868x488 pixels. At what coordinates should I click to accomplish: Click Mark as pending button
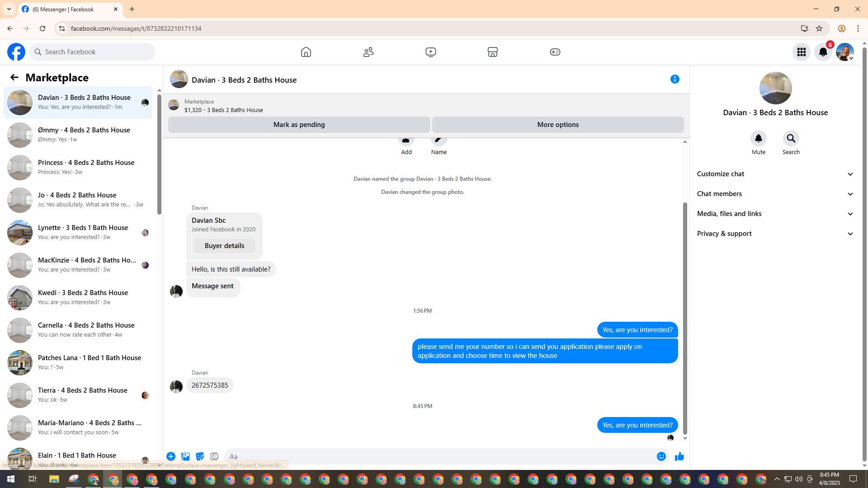[299, 125]
